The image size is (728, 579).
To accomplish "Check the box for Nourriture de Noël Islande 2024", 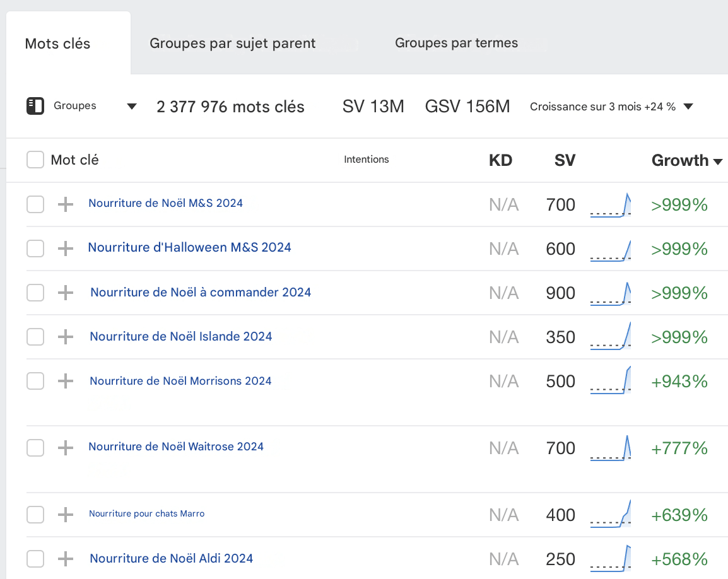I will point(35,337).
